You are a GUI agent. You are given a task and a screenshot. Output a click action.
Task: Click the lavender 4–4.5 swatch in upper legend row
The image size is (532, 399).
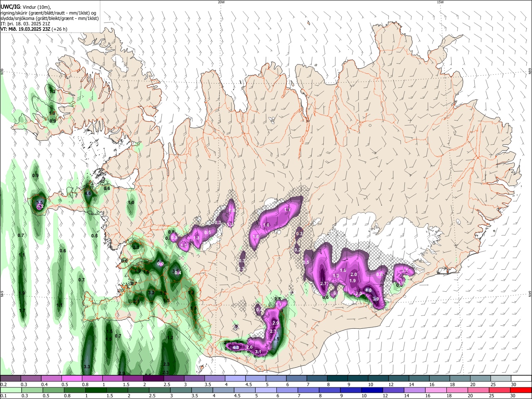236,379
